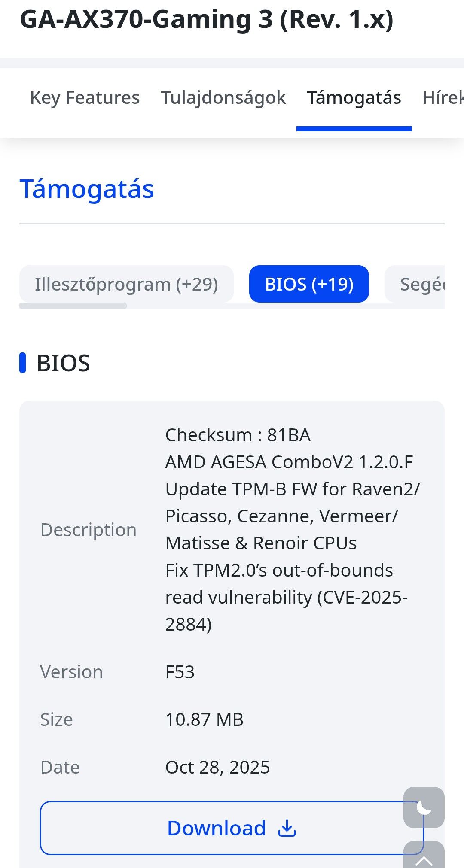The width and height of the screenshot is (464, 868).
Task: Click the GA-AX370-Gaming 3 product title
Action: click(x=207, y=19)
